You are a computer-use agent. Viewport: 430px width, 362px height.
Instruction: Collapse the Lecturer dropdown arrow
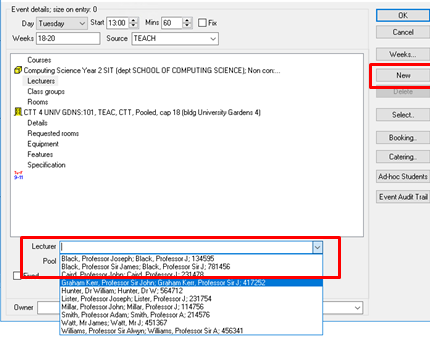coord(317,247)
